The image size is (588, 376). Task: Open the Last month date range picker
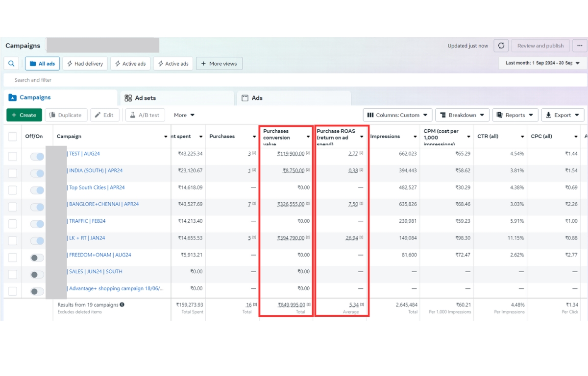pos(542,63)
